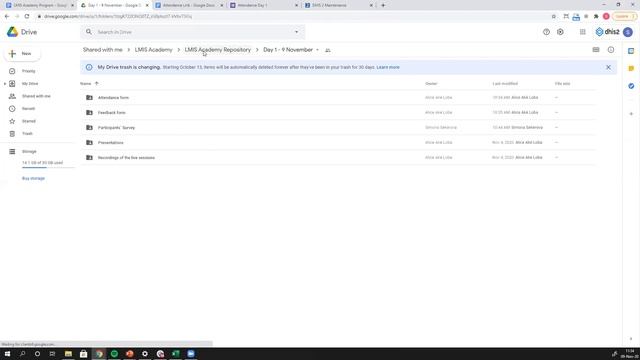Go to LMIS Academy breadcrumb
The width and height of the screenshot is (640, 360).
point(153,50)
